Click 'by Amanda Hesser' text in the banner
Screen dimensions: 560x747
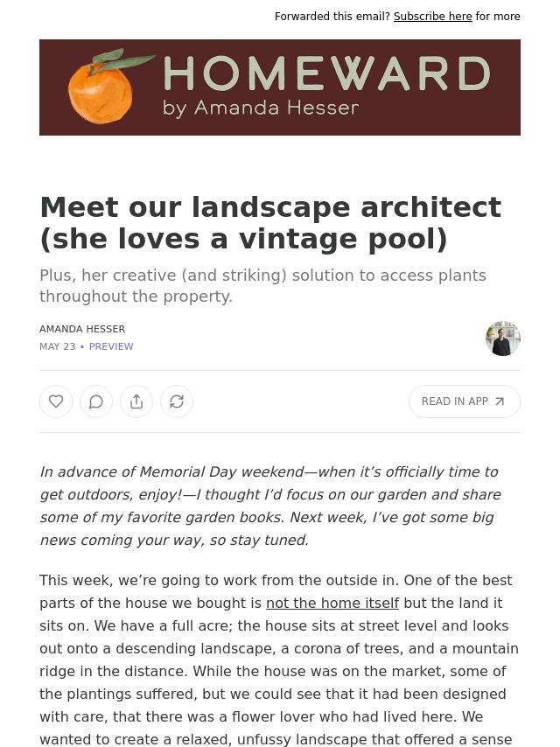(x=261, y=108)
